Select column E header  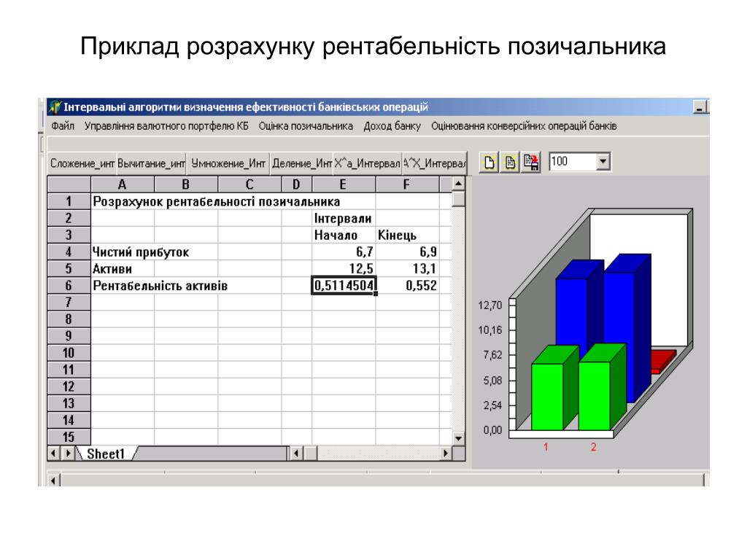344,184
